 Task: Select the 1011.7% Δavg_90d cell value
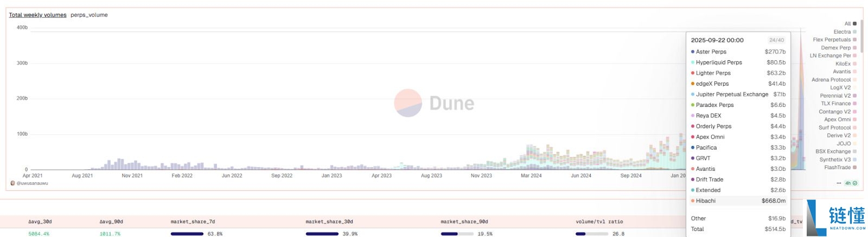click(x=110, y=234)
